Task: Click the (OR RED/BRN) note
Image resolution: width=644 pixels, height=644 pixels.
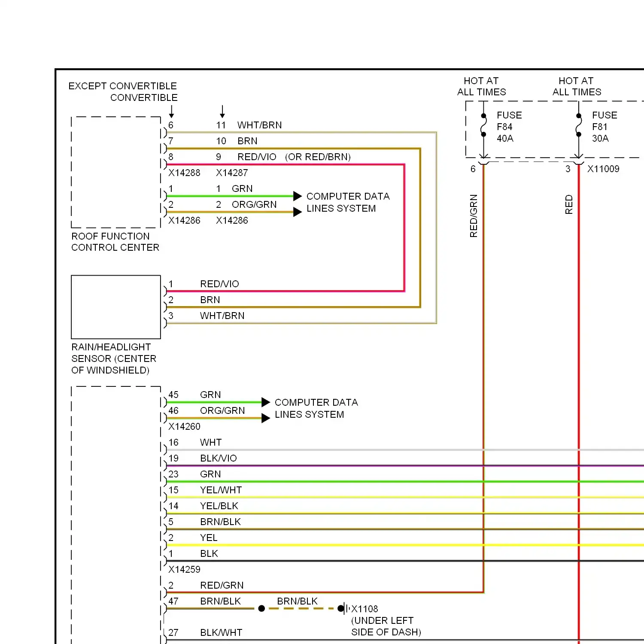Action: pyautogui.click(x=318, y=157)
